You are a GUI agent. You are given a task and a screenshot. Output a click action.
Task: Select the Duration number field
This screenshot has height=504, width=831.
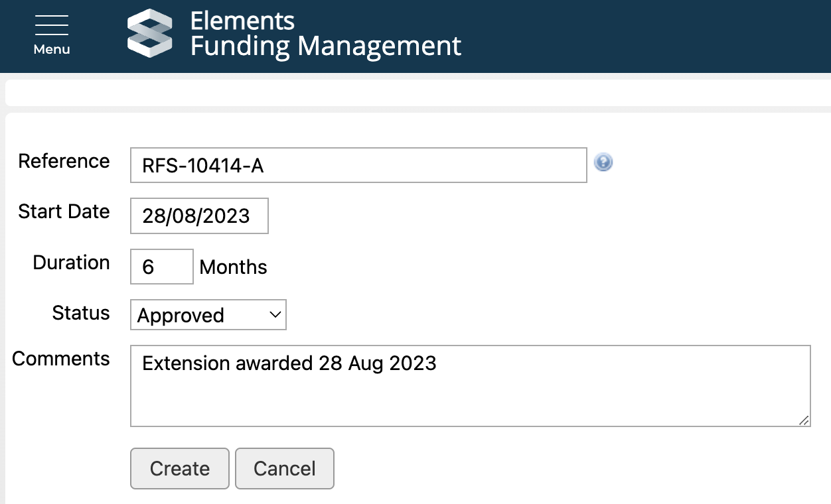click(161, 267)
